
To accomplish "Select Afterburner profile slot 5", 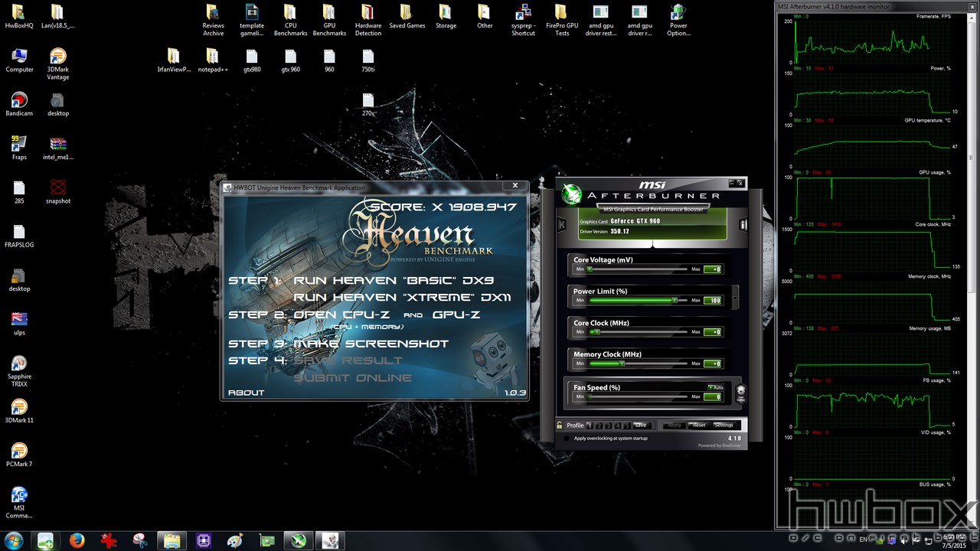I will [627, 425].
